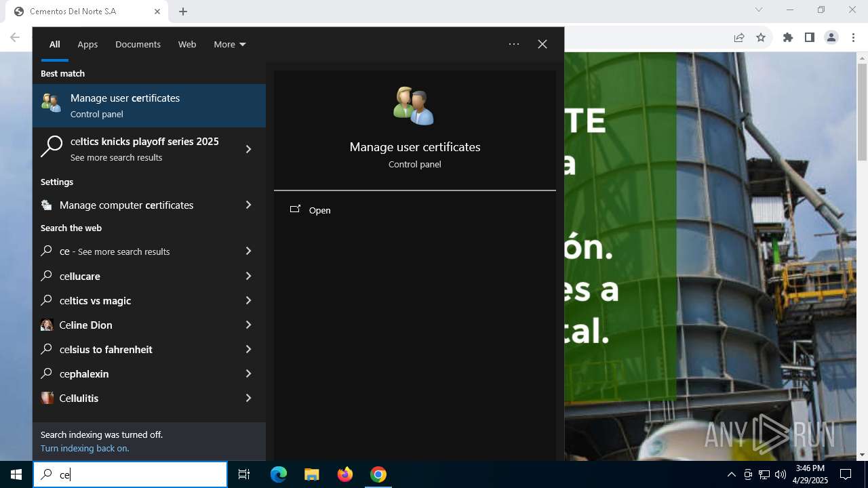Viewport: 868px width, 488px height.
Task: Open the volume tray icon
Action: (x=781, y=474)
